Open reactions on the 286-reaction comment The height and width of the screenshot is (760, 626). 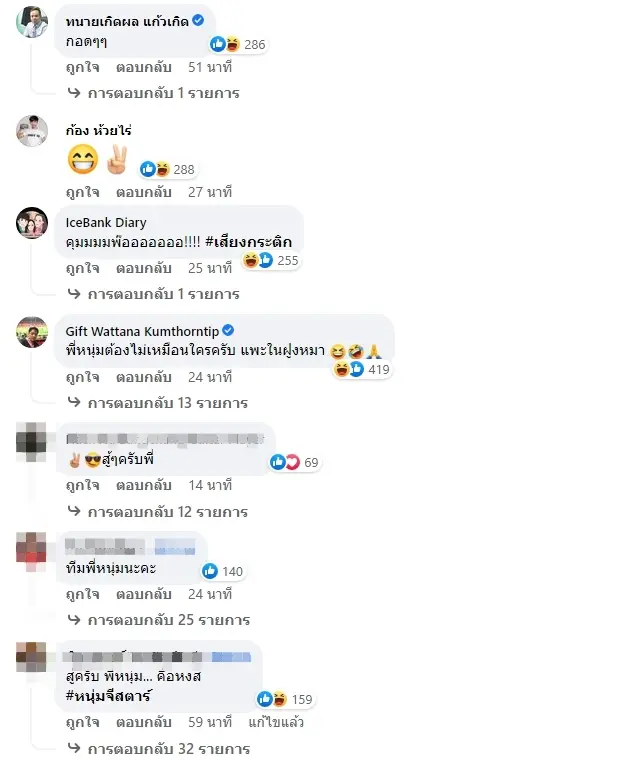pyautogui.click(x=238, y=45)
